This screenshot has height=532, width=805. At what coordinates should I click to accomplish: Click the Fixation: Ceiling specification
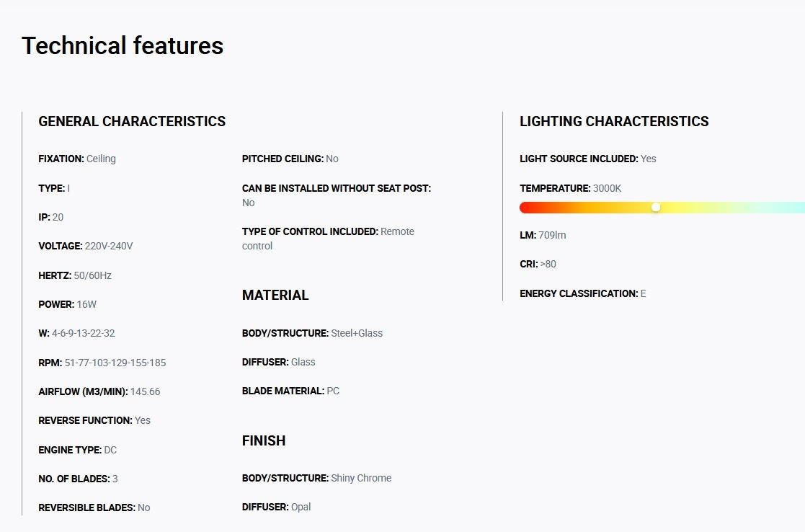[x=77, y=159]
